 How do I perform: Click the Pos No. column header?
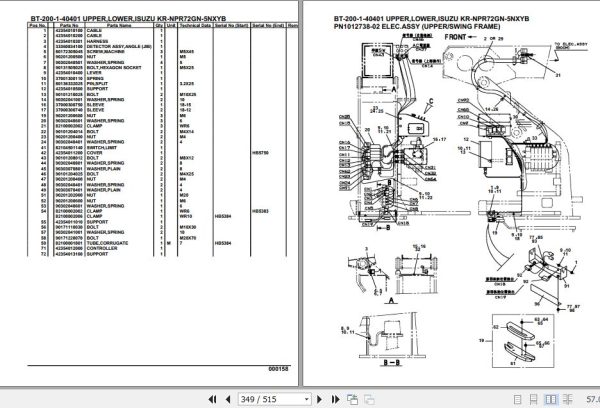[x=38, y=25]
